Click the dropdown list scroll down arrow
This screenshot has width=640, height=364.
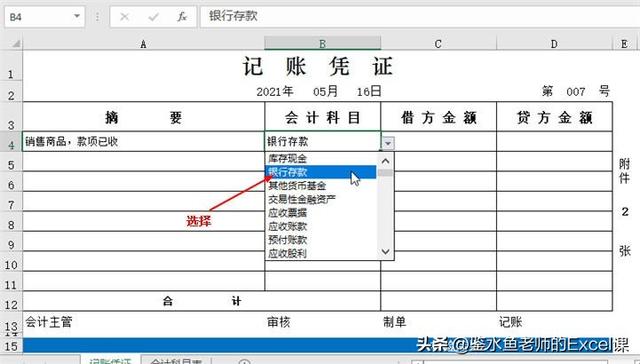[x=385, y=252]
